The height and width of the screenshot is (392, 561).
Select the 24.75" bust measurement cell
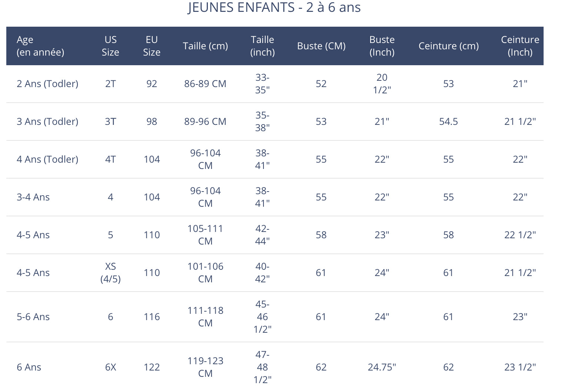tap(382, 367)
